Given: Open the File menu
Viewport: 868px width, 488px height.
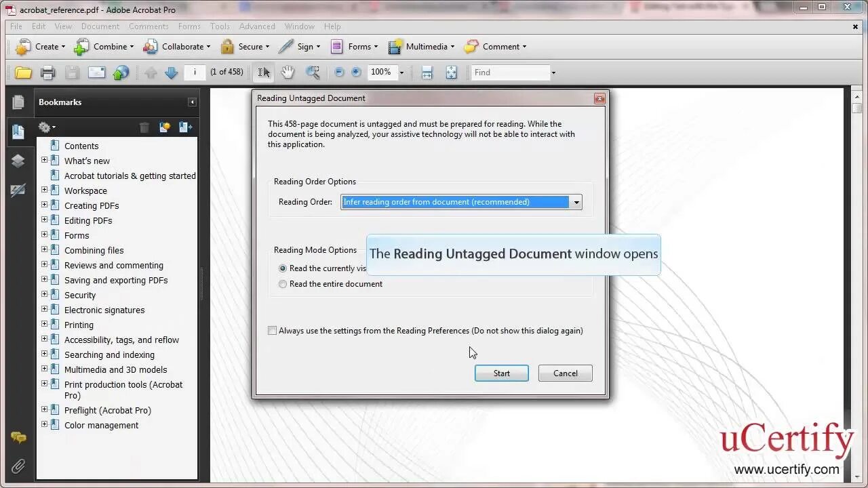Looking at the screenshot, I should pyautogui.click(x=16, y=26).
